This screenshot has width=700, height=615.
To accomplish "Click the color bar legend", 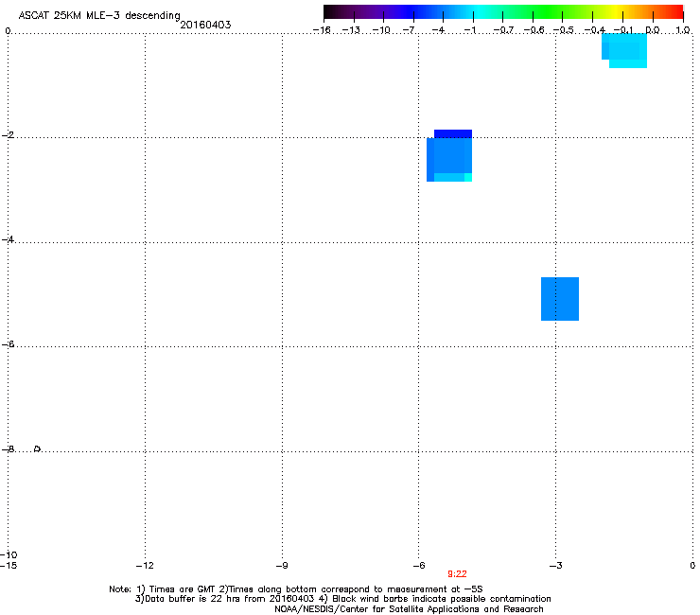I will coord(503,11).
